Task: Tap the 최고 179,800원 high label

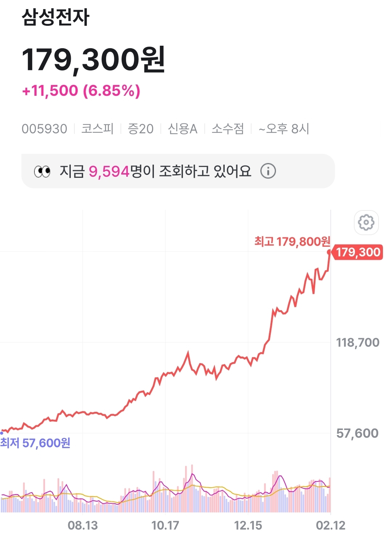Action: tap(292, 241)
